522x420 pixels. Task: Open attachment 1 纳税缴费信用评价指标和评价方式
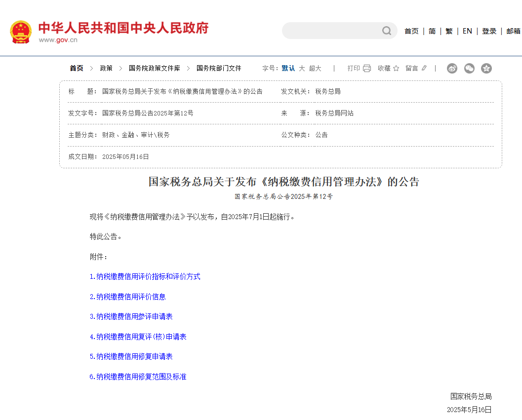[145, 277]
